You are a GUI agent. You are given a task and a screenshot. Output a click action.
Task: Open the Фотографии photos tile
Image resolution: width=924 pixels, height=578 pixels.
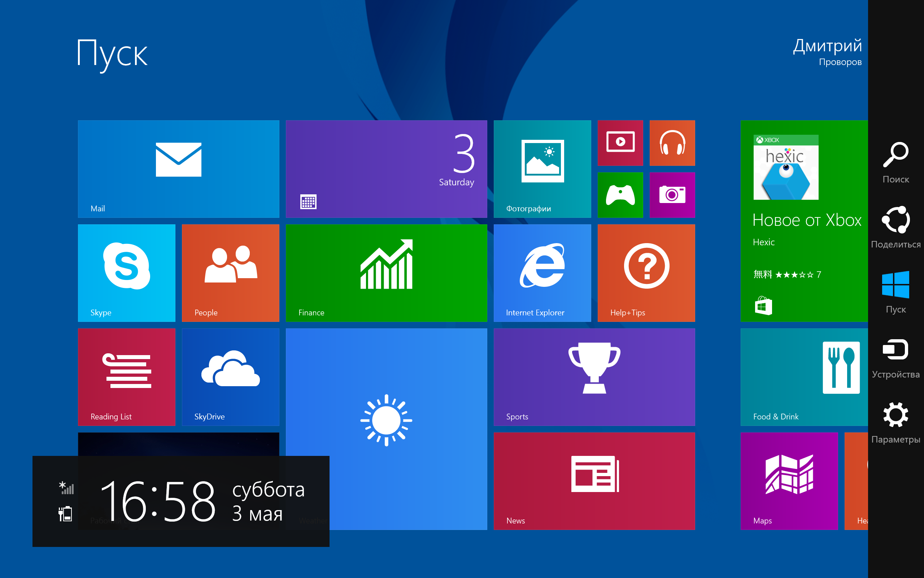[542, 169]
